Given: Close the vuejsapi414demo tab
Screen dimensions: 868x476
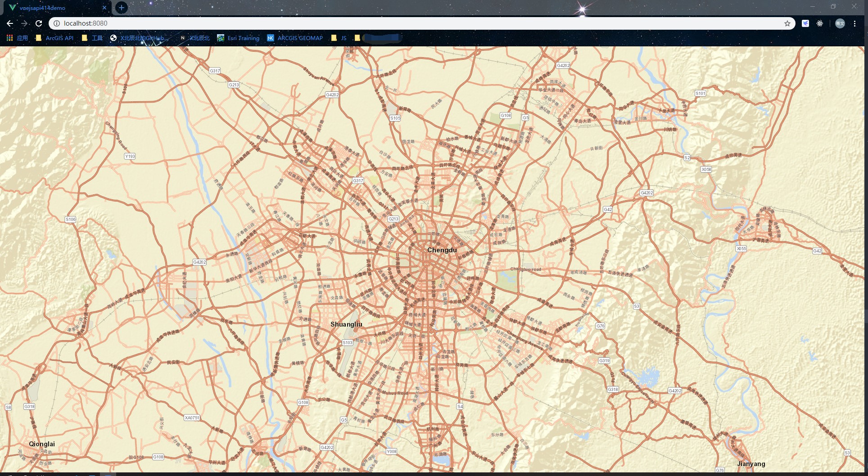Looking at the screenshot, I should (104, 8).
